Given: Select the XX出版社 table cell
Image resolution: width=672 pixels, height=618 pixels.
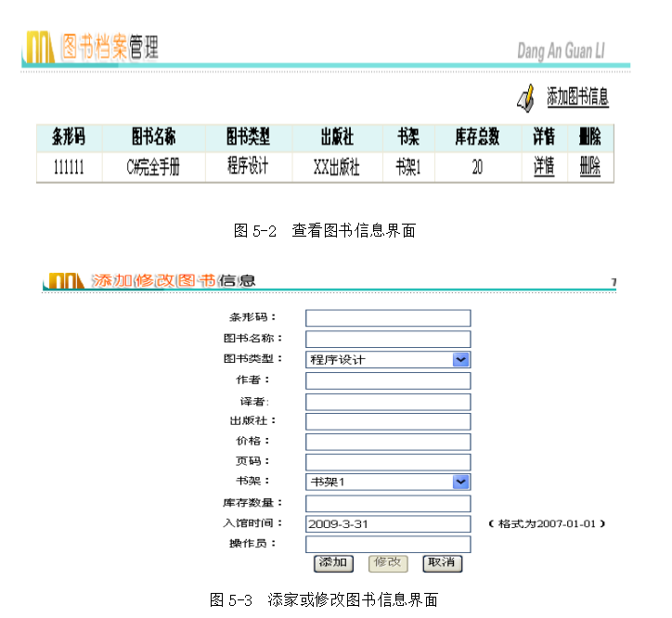Looking at the screenshot, I should (337, 167).
